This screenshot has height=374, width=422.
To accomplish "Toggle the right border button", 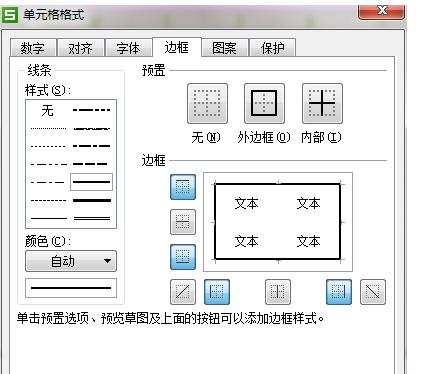I will click(339, 292).
